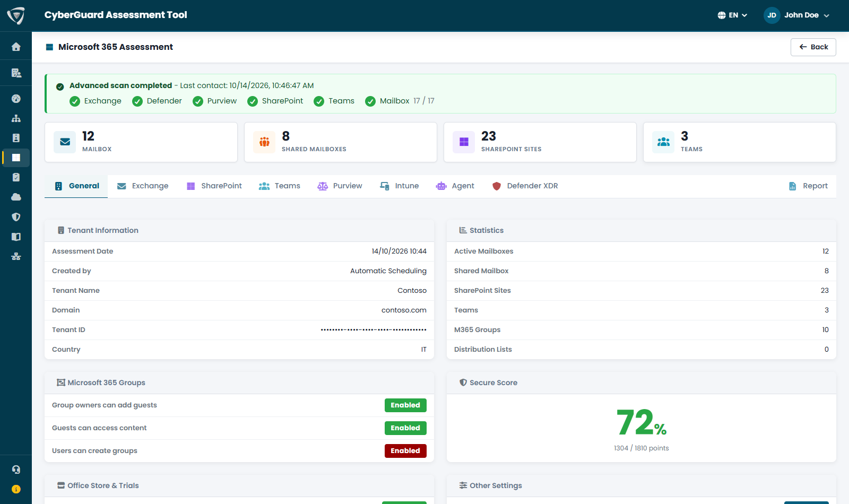Click Enabled badge for Group owners add guests

405,405
